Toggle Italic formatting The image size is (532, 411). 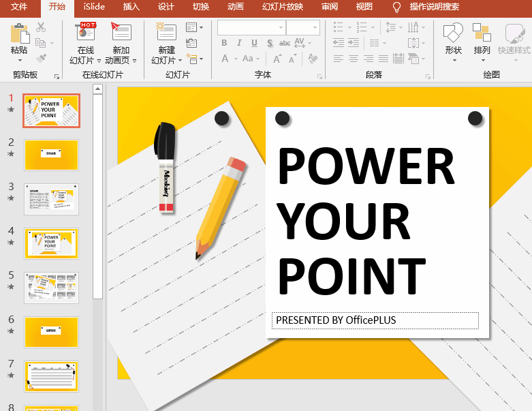(x=239, y=43)
